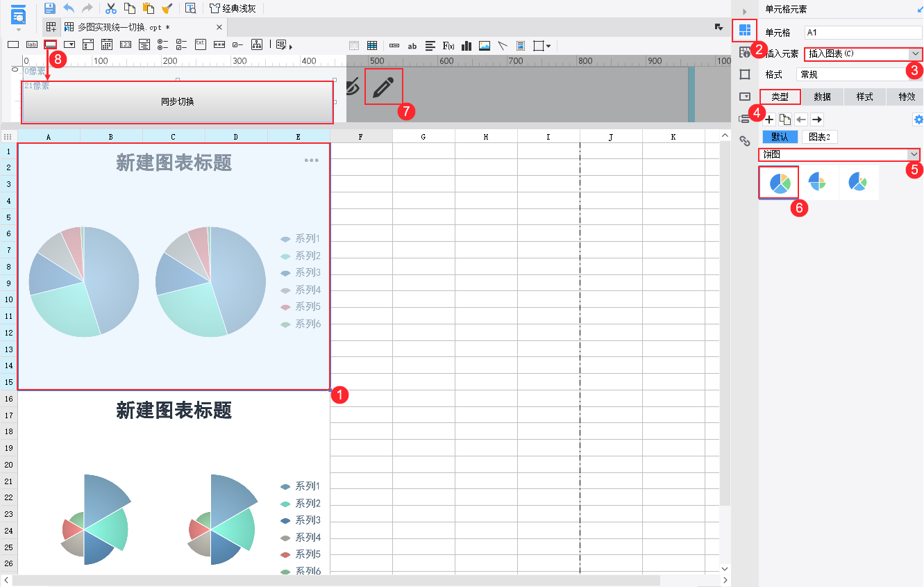Screen dimensions: 924x587
Task: Close the 多图实现统一切换.cpt tab
Action: pos(219,27)
